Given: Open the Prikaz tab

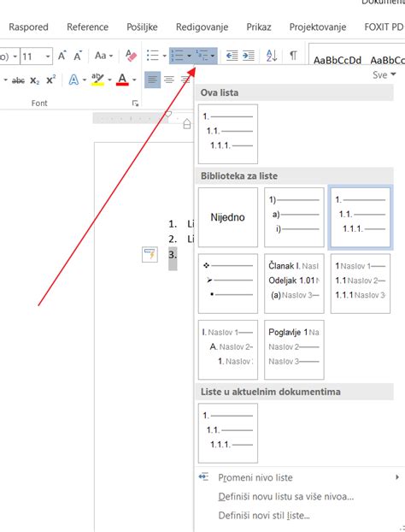Looking at the screenshot, I should (x=259, y=27).
